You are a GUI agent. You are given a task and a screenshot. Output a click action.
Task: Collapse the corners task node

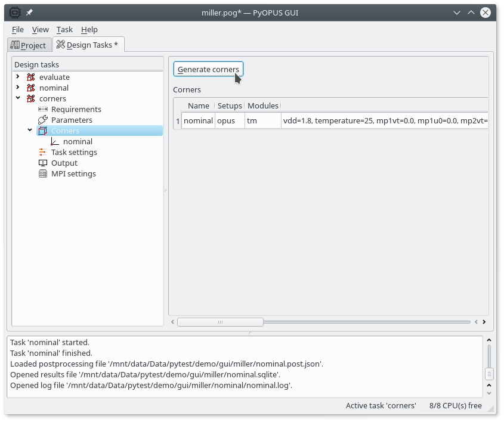[x=18, y=98]
